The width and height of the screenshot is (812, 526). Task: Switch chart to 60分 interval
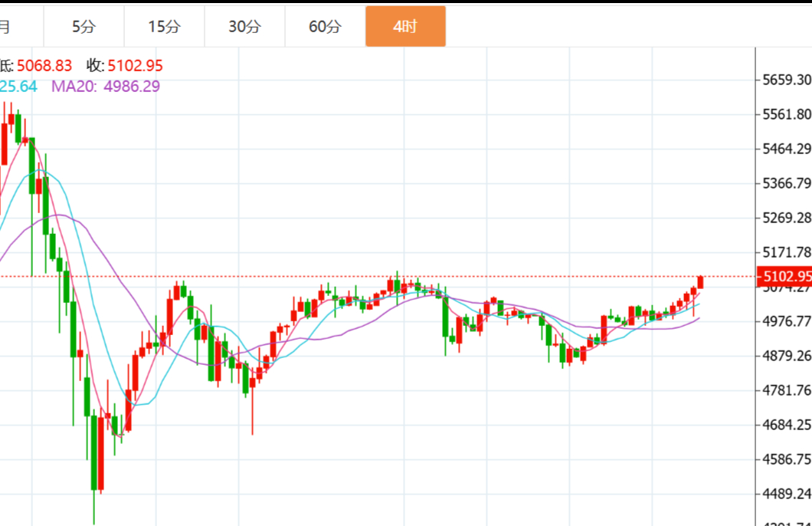pyautogui.click(x=325, y=27)
